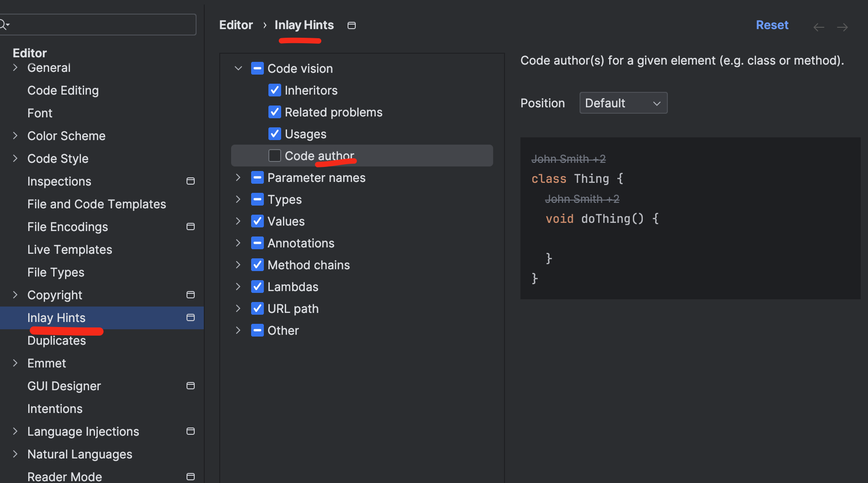Click the settings search field
868x483 pixels.
pos(100,25)
